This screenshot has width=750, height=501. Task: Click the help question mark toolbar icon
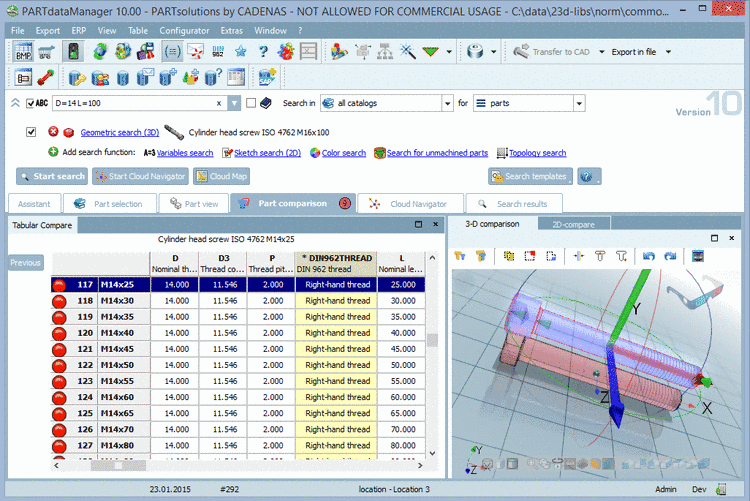coord(262,51)
